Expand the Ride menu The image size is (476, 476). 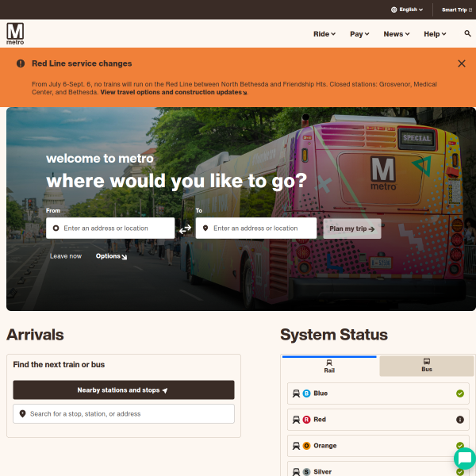click(x=324, y=34)
